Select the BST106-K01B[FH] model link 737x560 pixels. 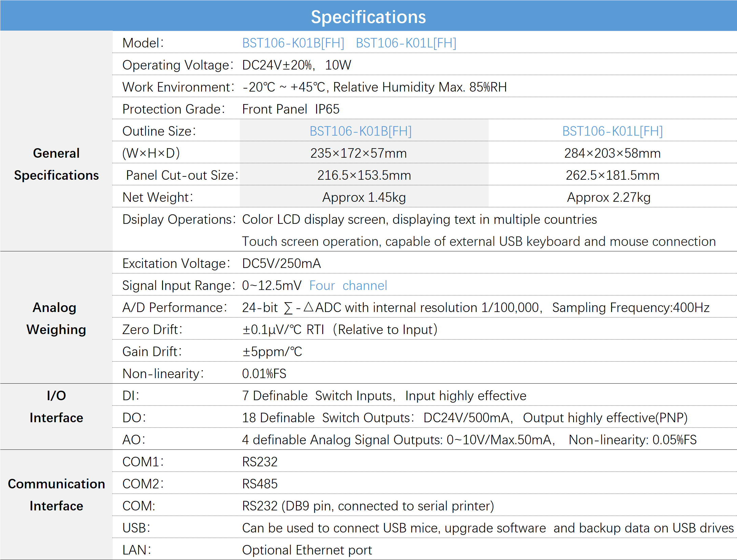coord(293,43)
